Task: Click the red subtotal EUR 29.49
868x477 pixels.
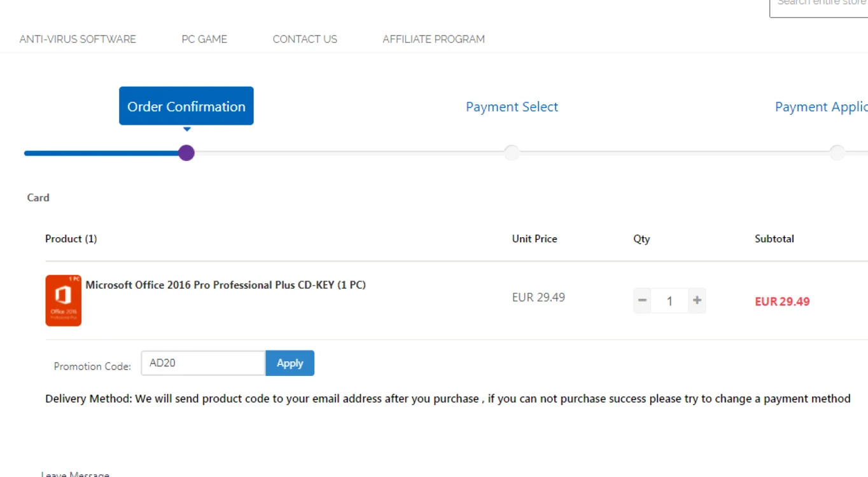Action: (782, 301)
